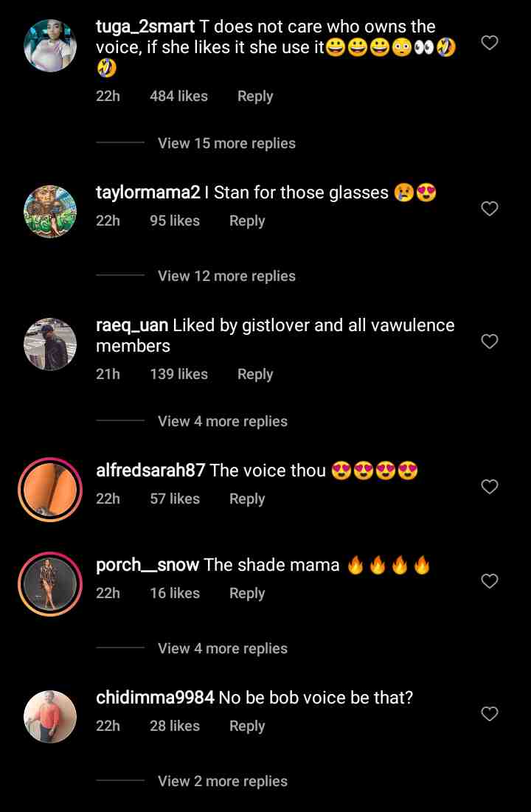Image resolution: width=531 pixels, height=812 pixels.
Task: Like raeq_uan's comment about gistlover
Action: (x=490, y=341)
